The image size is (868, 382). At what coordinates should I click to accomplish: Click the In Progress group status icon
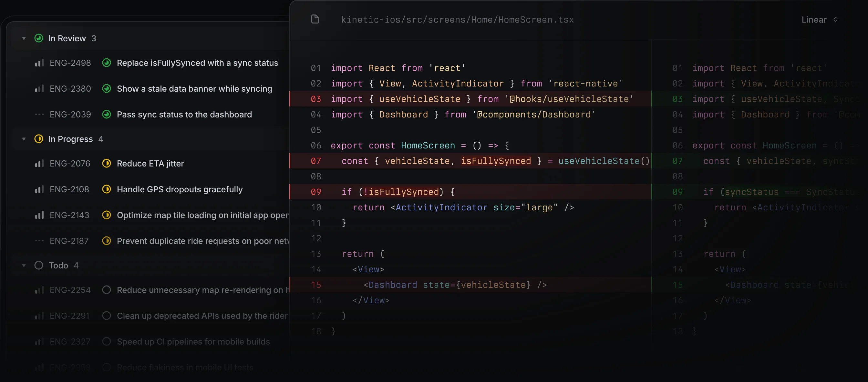[x=39, y=139]
